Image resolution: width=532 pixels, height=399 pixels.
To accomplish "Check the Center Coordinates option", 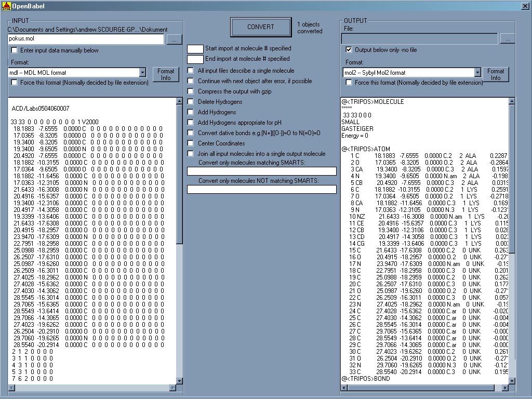I will 191,143.
